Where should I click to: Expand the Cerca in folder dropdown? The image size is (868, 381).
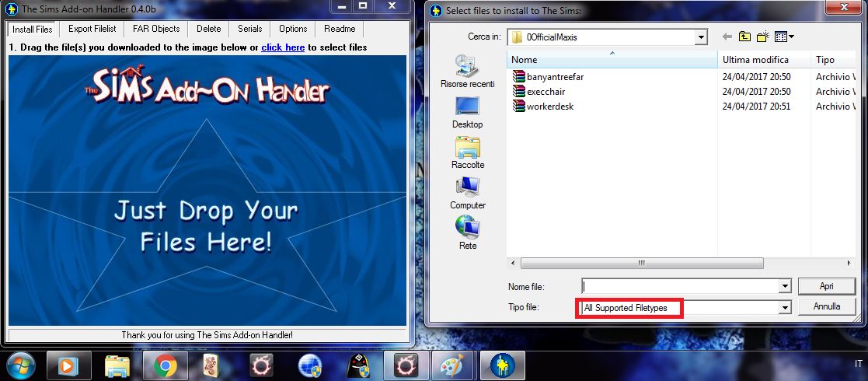pyautogui.click(x=702, y=37)
